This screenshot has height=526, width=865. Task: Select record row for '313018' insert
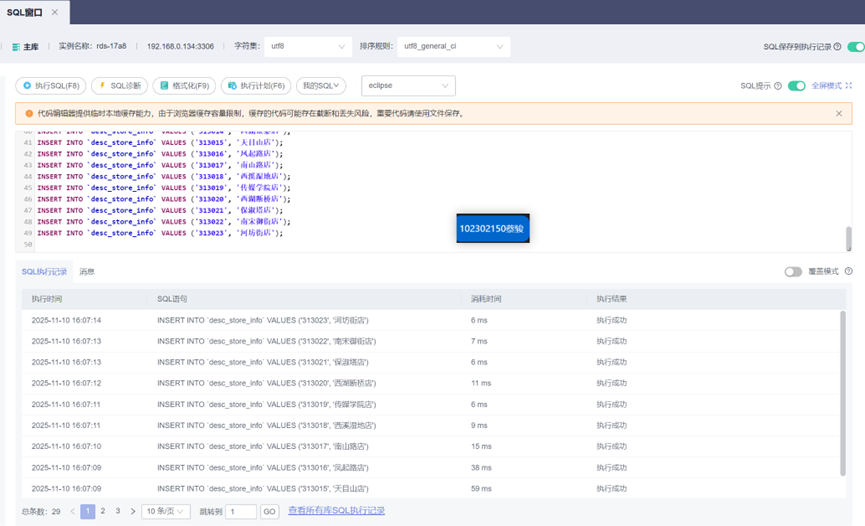pos(430,426)
